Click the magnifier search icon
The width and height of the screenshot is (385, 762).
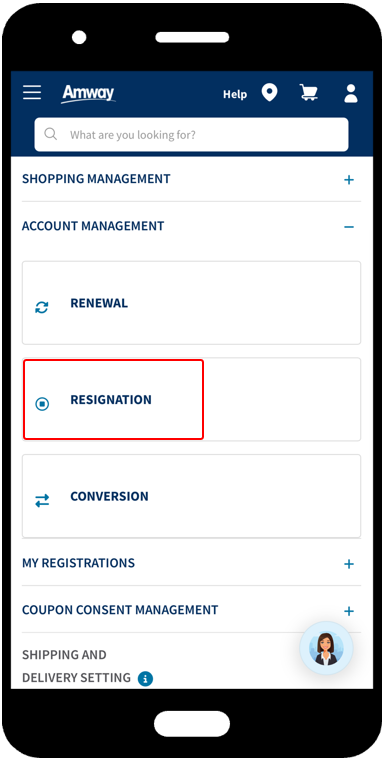[51, 134]
